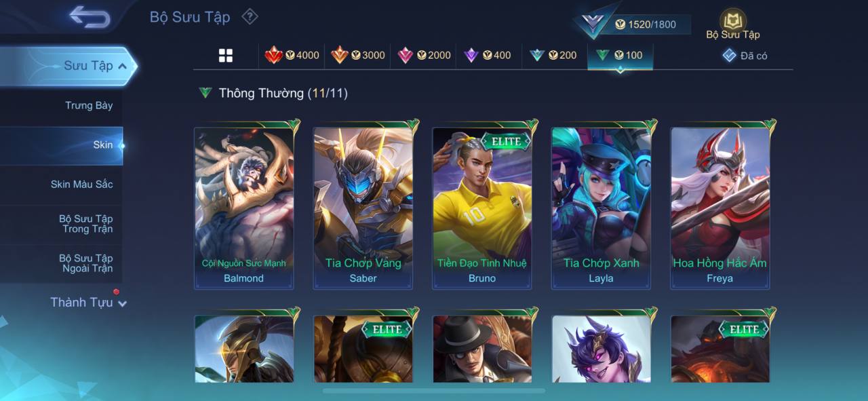This screenshot has width=868, height=401.
Task: Toggle the Đã có owned filter
Action: click(x=745, y=56)
